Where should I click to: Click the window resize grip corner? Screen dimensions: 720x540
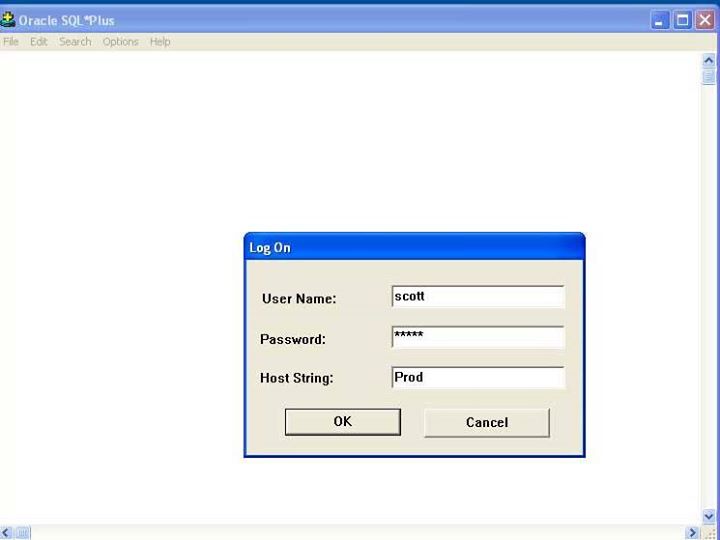(x=710, y=533)
